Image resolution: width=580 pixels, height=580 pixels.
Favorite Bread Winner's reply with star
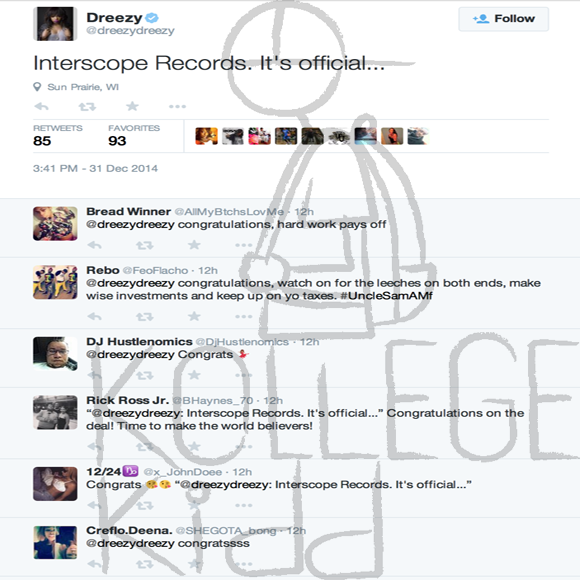click(194, 245)
